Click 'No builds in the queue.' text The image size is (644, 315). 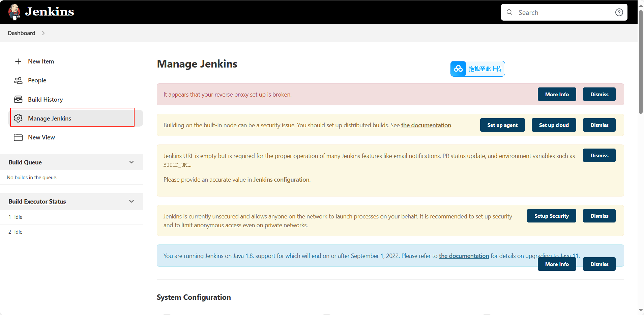(32, 178)
